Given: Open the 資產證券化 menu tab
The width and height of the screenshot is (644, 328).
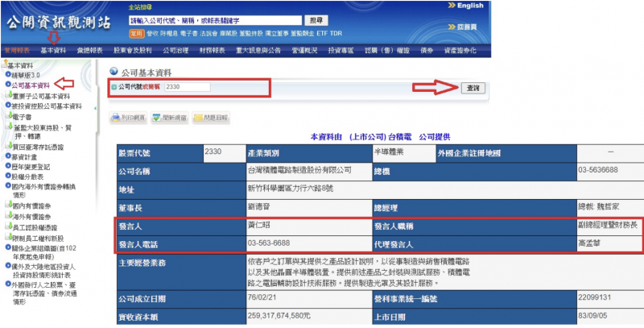Looking at the screenshot, I should click(460, 51).
